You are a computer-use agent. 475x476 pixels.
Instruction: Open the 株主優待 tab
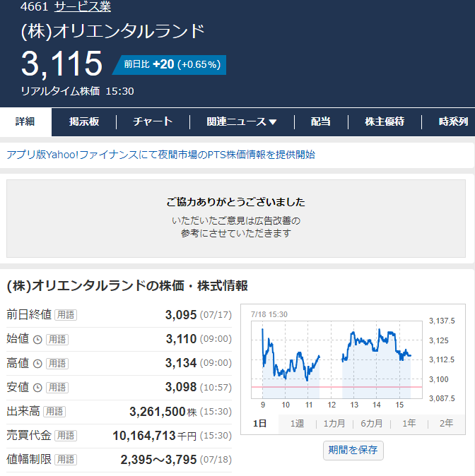point(385,121)
